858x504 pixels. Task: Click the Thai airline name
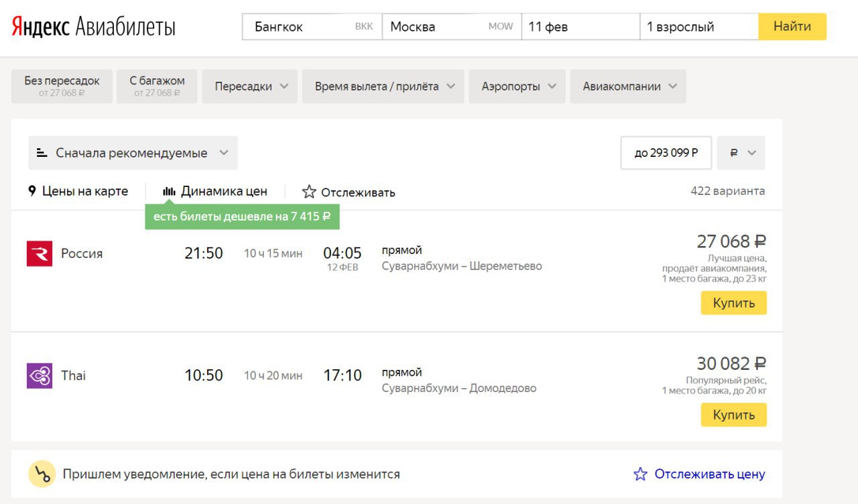73,376
